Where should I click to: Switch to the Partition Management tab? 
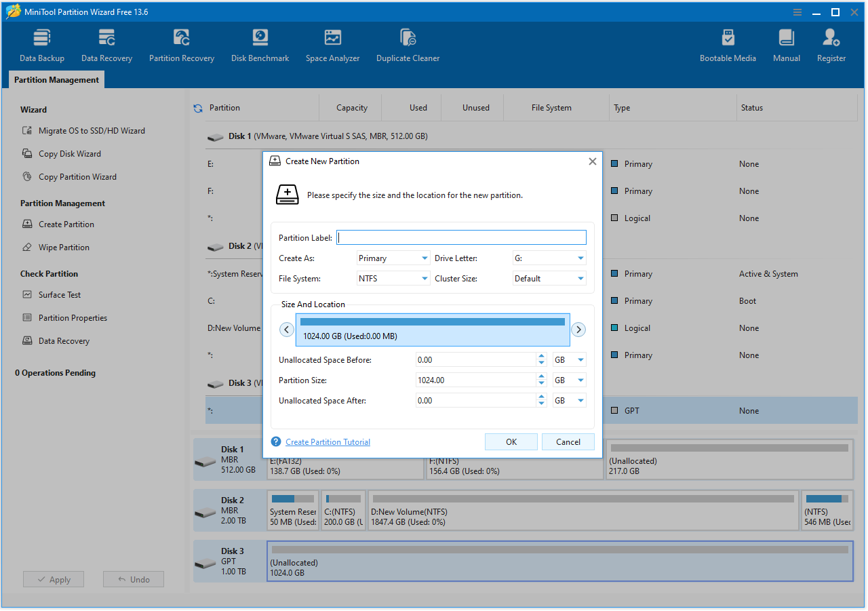(56, 79)
